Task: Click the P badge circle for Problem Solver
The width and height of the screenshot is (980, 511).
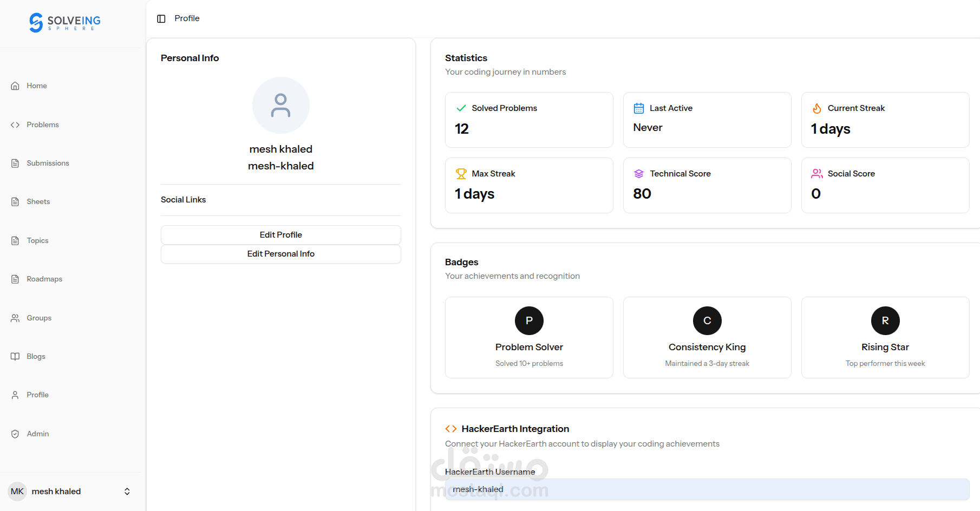Action: (x=529, y=320)
